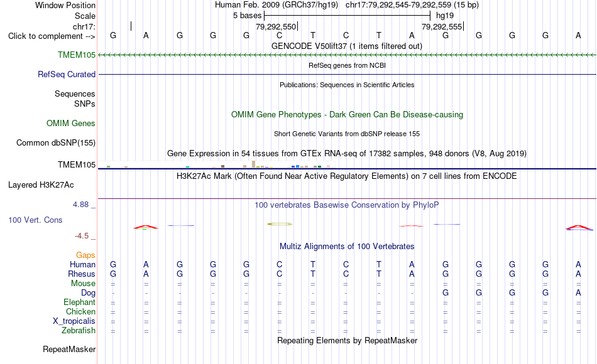Select the Zebrafish species row label
This screenshot has height=364, width=597.
click(79, 330)
